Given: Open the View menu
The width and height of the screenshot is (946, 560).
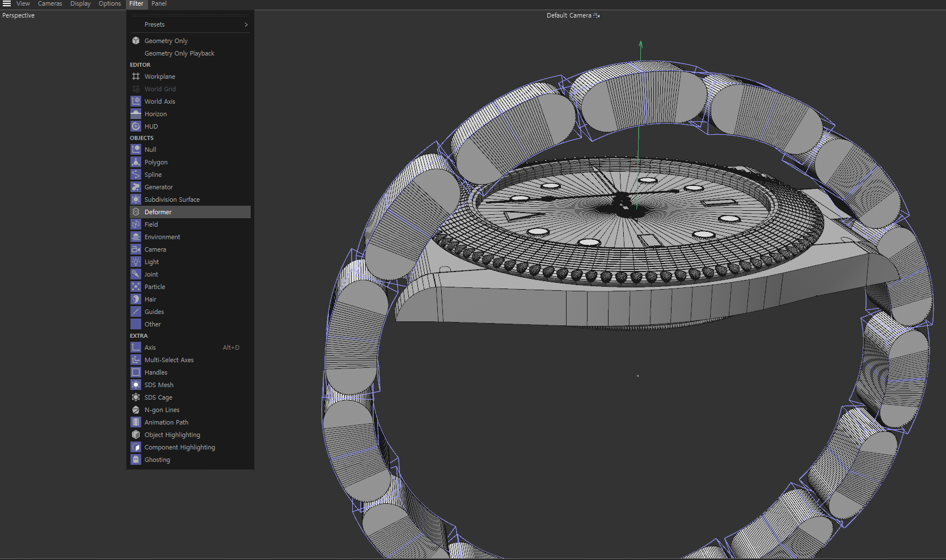Looking at the screenshot, I should click(x=23, y=3).
